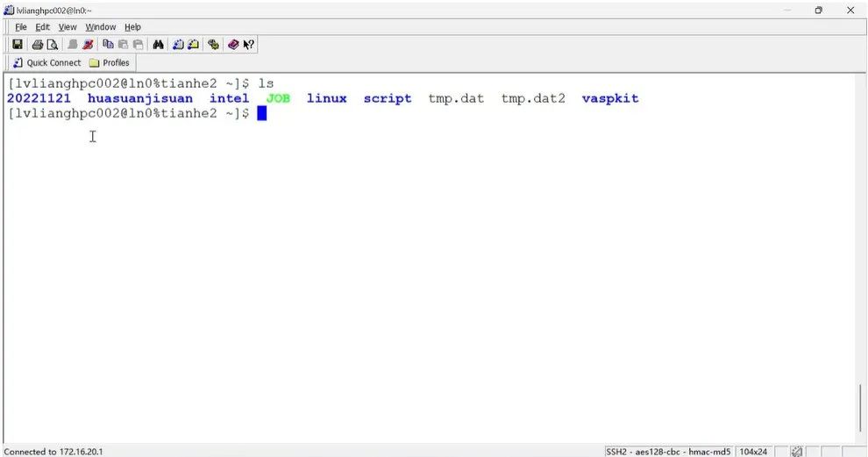Click the red Disconnect toolbar icon
Screen dimensions: 868x457
(88, 45)
